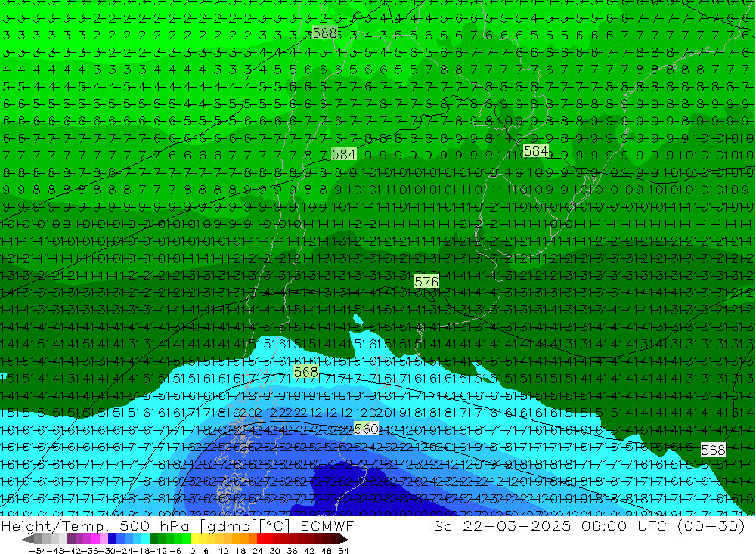Pick the dark green swatch above -12
This screenshot has width=756, height=554.
click(153, 539)
